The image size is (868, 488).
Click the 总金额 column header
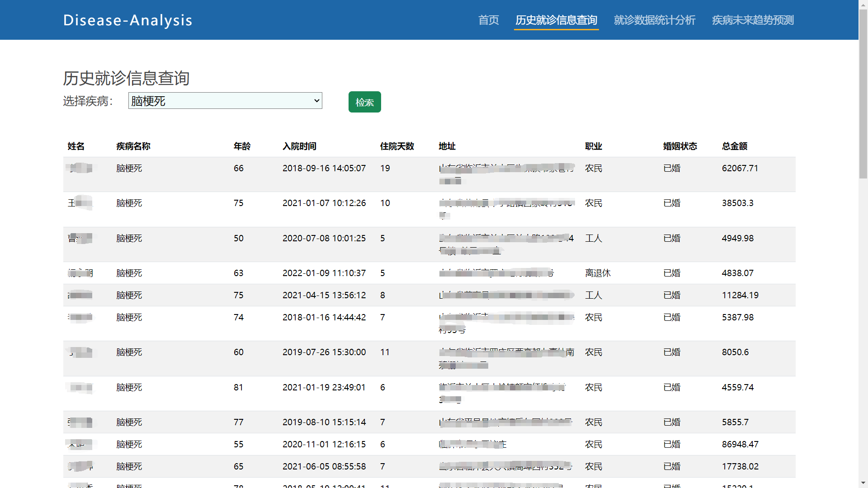pos(734,146)
